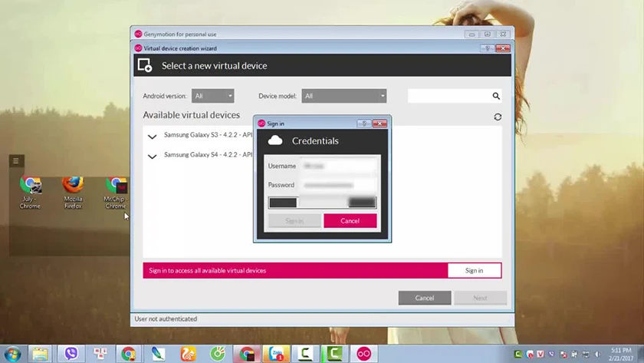Viewport: 644px width, 363px height.
Task: Click the Sign in button on pink banner
Action: [474, 270]
